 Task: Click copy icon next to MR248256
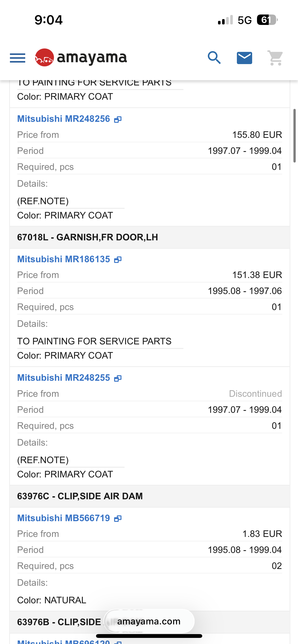point(118,119)
